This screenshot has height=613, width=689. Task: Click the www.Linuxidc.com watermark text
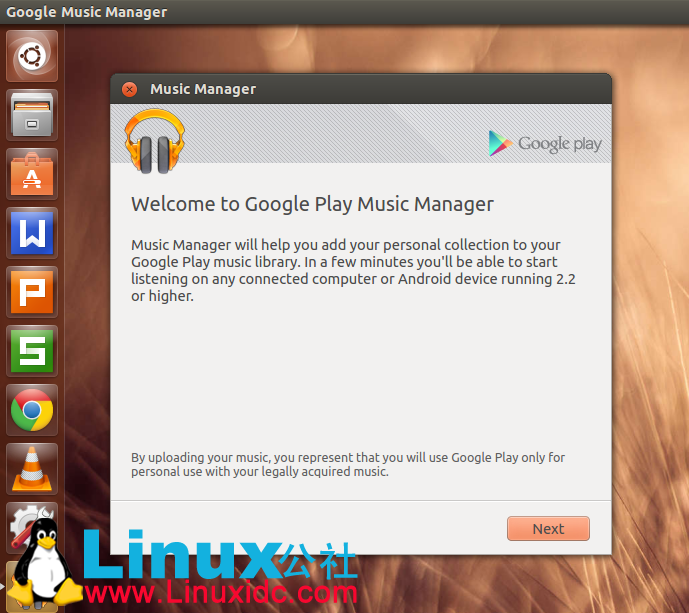click(x=220, y=593)
